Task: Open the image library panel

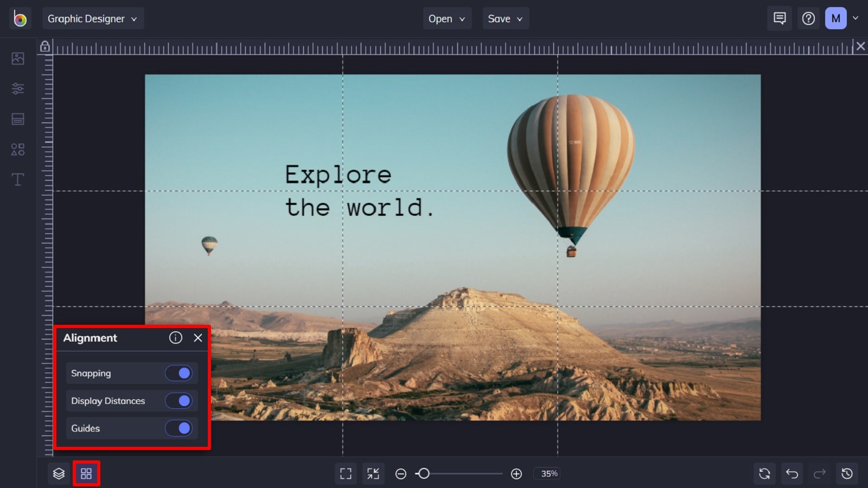Action: click(x=18, y=59)
